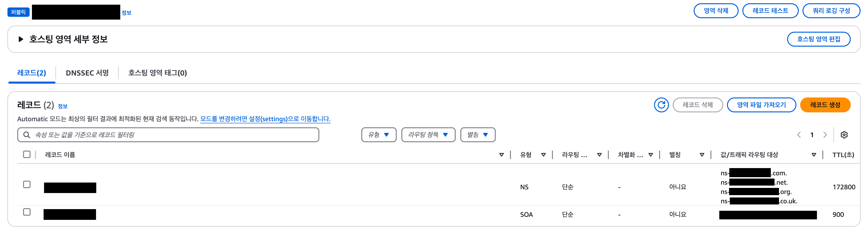Viewport: 868px width, 235px height.
Task: Open the settings mode change link
Action: pos(265,119)
